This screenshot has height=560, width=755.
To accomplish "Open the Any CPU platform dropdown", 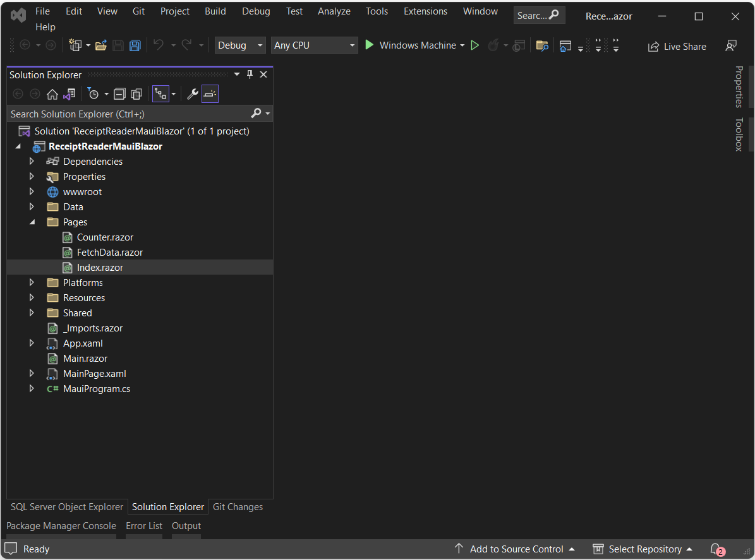I will tap(314, 45).
